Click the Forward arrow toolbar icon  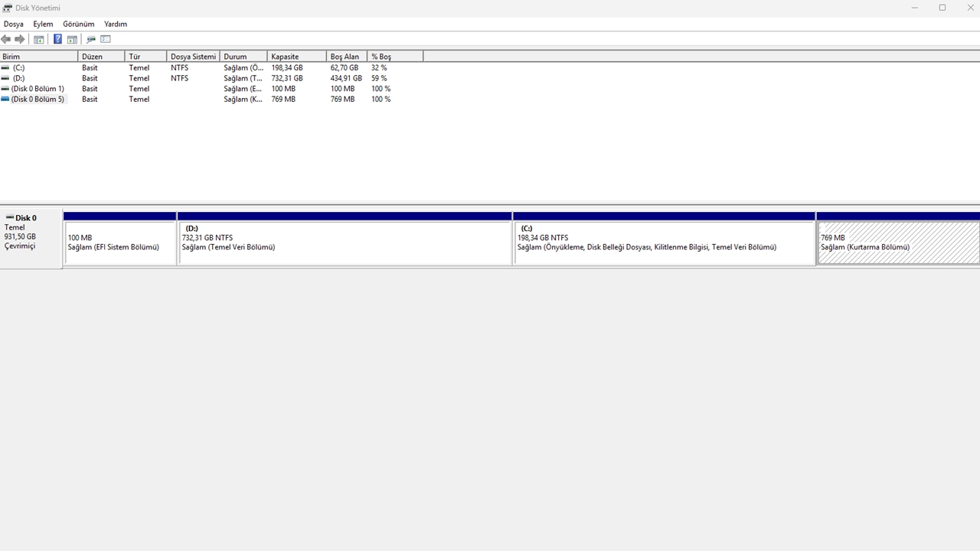pyautogui.click(x=20, y=39)
